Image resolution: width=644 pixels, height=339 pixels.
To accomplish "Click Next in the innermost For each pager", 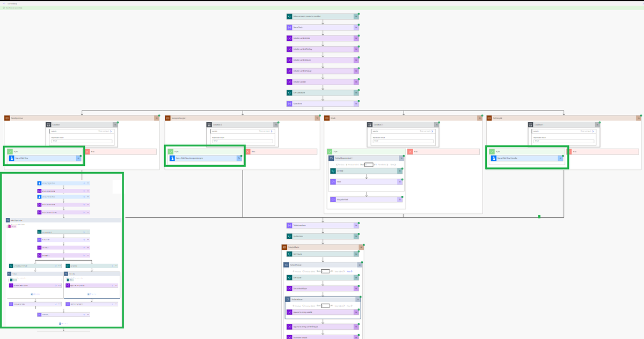I will click(x=349, y=305).
